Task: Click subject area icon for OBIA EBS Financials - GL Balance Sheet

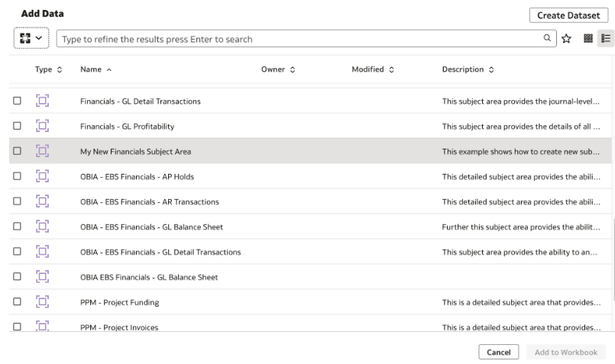Action: pos(42,276)
